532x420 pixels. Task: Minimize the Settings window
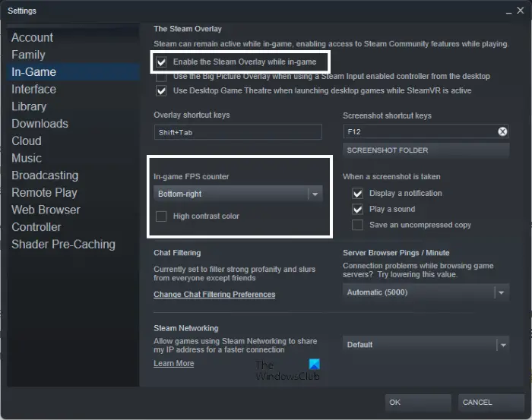(508, 11)
